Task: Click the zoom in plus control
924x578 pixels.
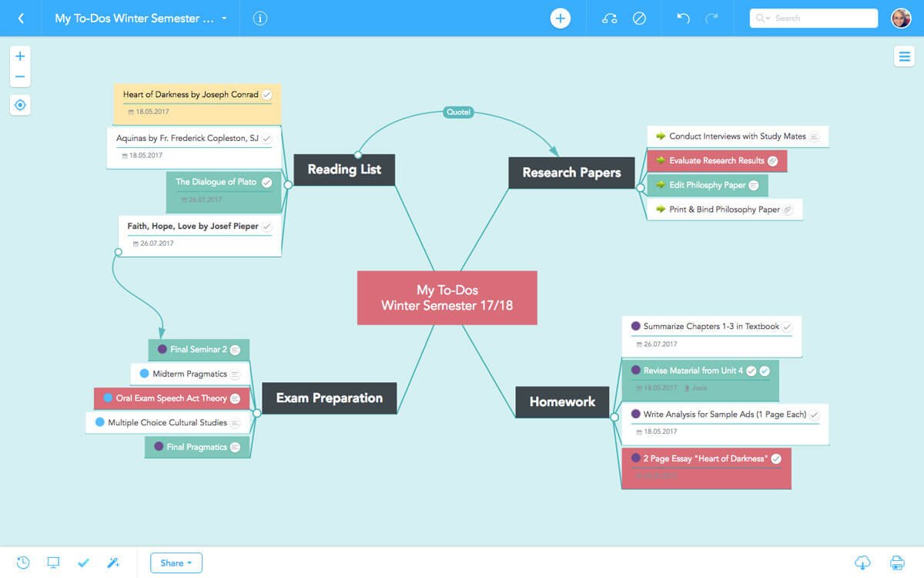Action: [x=20, y=56]
